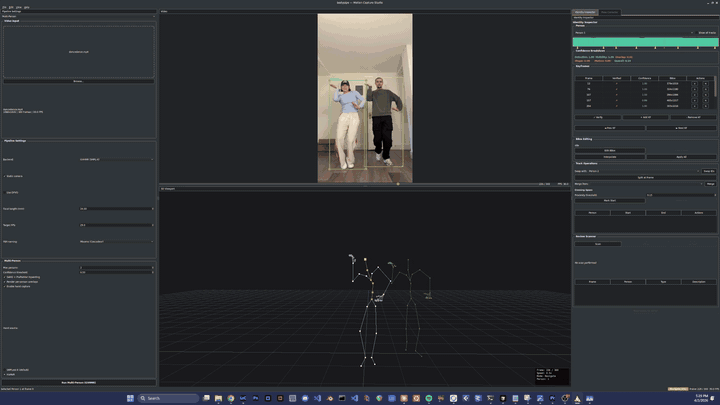This screenshot has height=405, width=720.
Task: Click first action icon in frame 12 row
Action: 694,84
